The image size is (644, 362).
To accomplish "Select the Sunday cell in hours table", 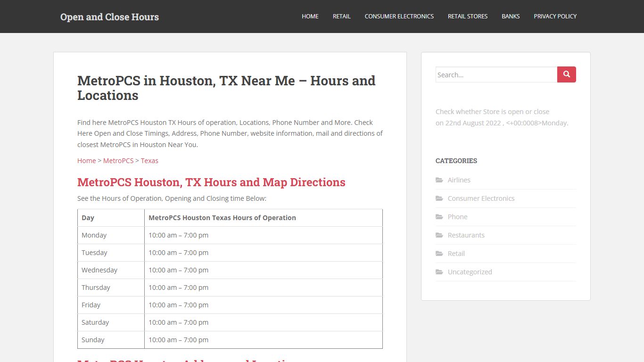I will click(111, 340).
